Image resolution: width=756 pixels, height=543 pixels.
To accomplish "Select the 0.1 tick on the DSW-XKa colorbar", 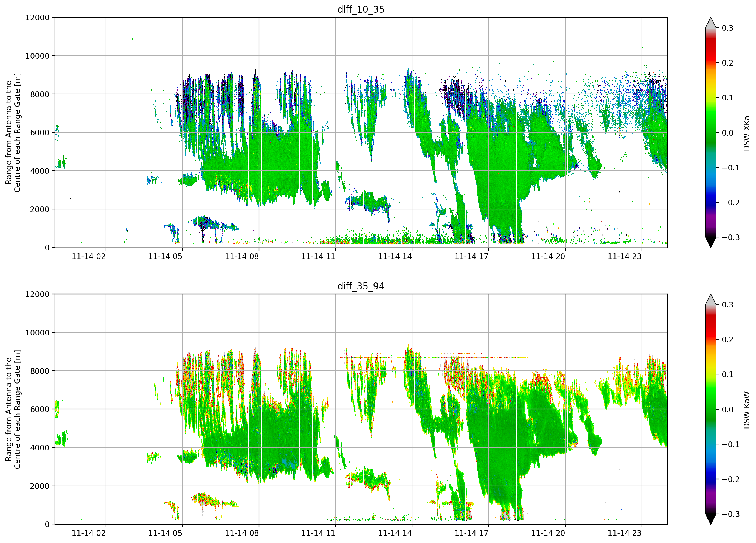I will (x=728, y=98).
